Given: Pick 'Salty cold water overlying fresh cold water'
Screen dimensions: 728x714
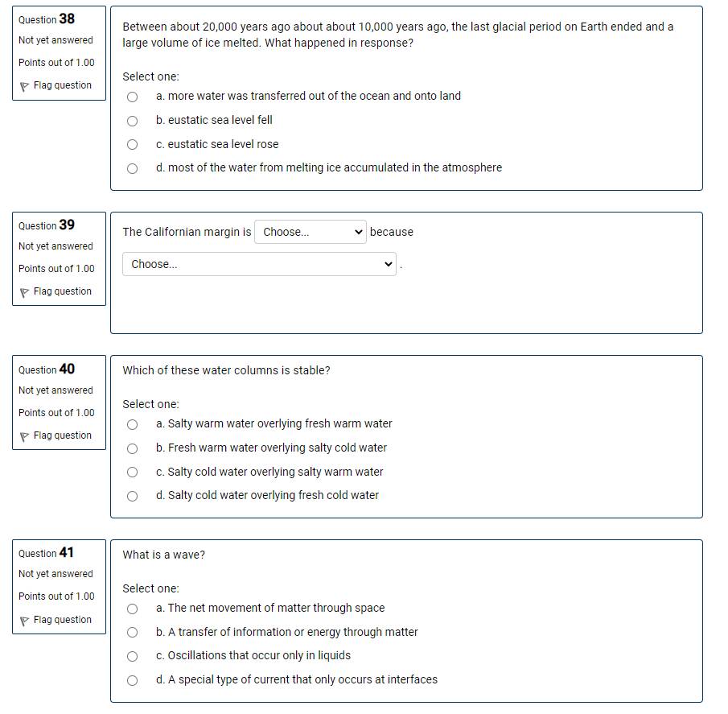Looking at the screenshot, I should point(132,496).
